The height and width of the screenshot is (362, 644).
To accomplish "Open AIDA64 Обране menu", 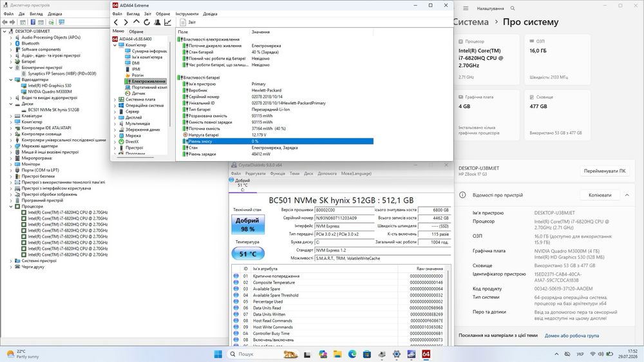I will (163, 14).
